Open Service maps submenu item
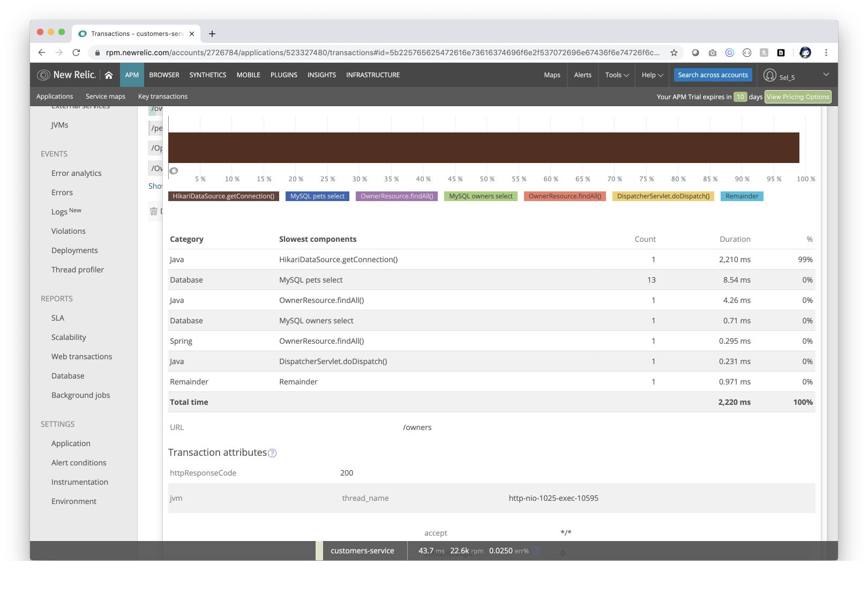868x600 pixels. point(106,97)
